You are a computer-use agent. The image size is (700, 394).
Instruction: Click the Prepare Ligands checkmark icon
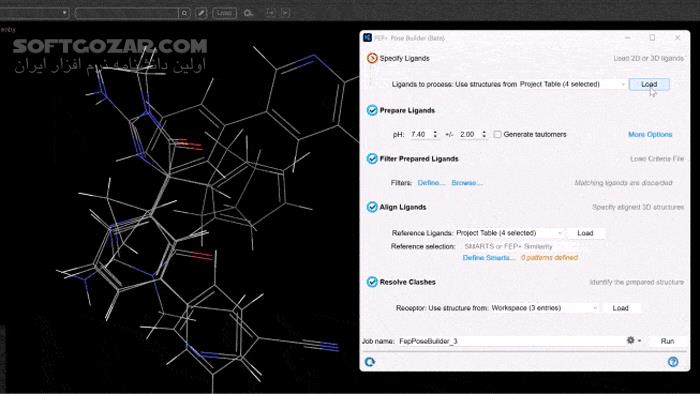pyautogui.click(x=372, y=110)
